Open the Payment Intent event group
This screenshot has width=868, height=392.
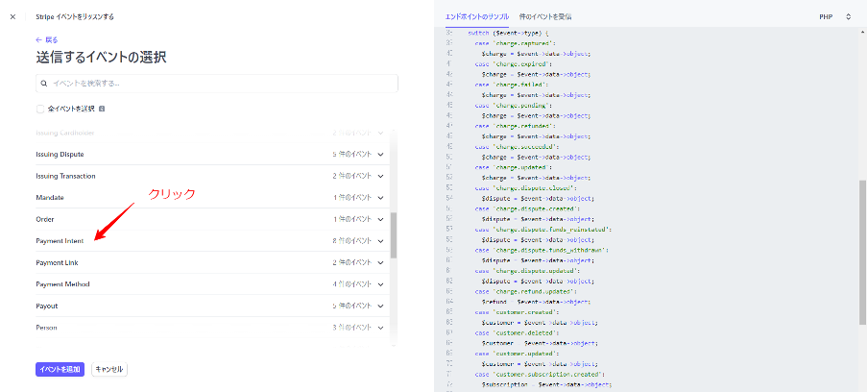[x=60, y=241]
